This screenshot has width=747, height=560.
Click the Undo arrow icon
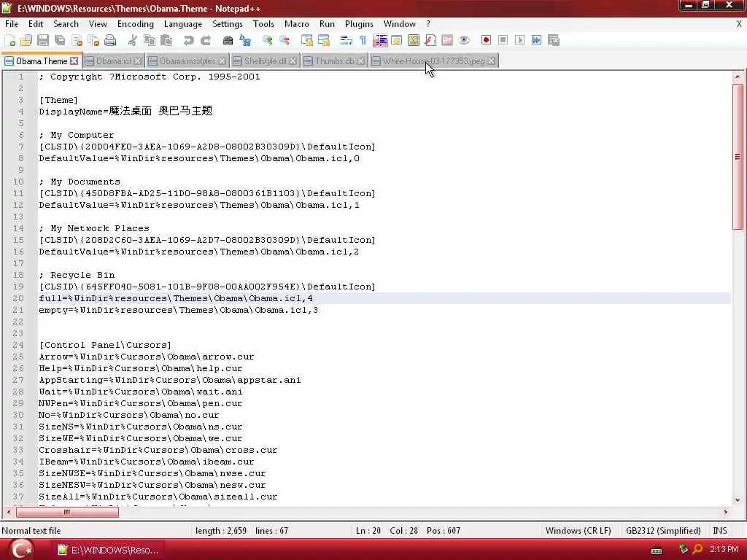point(188,41)
